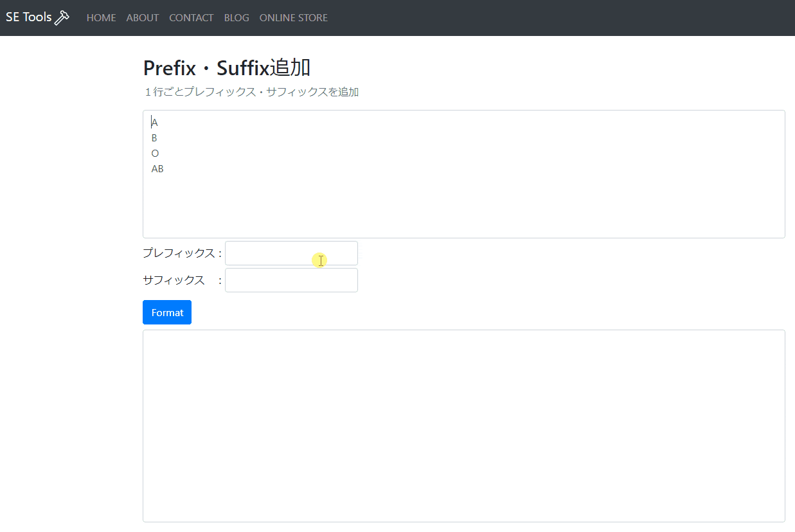This screenshot has height=532, width=795.
Task: Click the プレフィックス label text
Action: (180, 253)
